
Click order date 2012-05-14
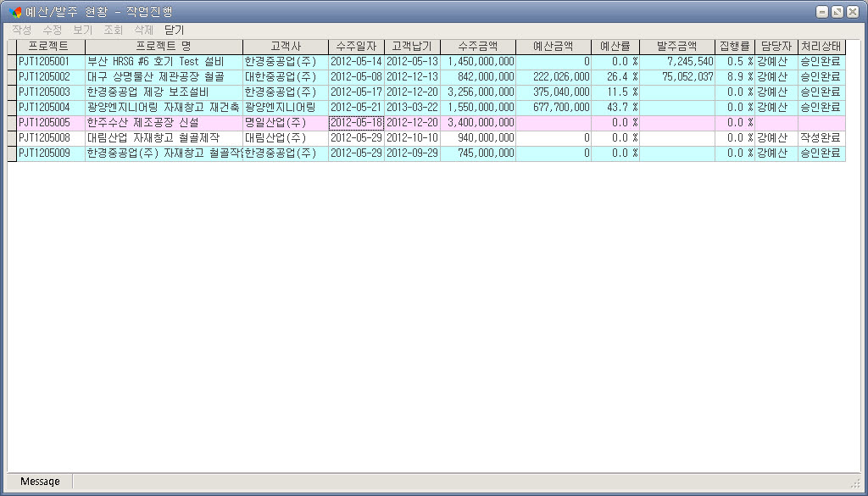pos(357,61)
